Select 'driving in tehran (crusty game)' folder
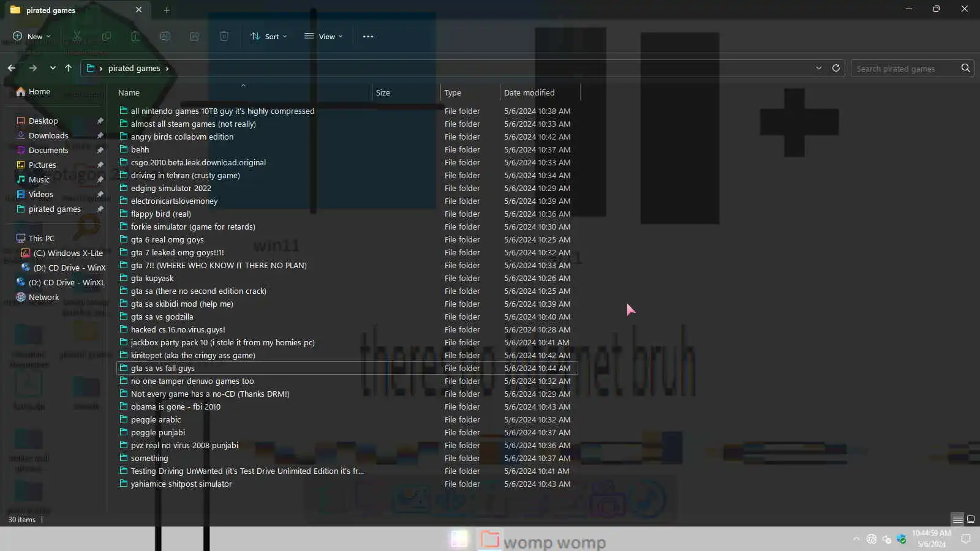This screenshot has width=980, height=551. [347, 175]
